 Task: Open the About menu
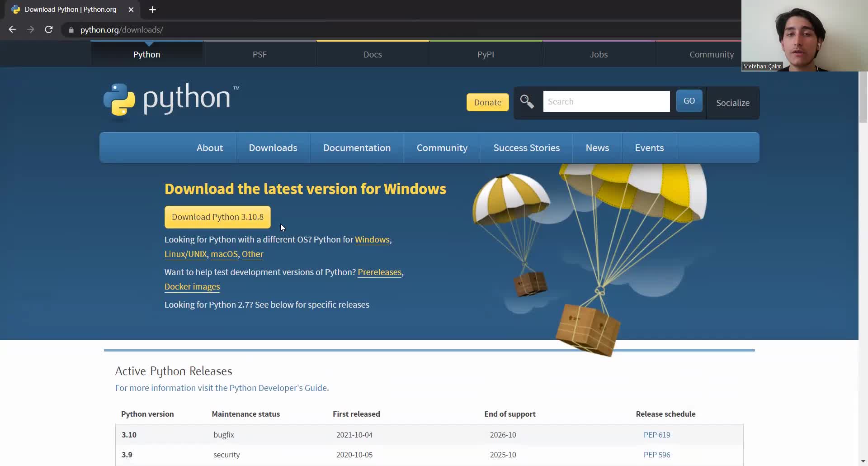point(210,148)
